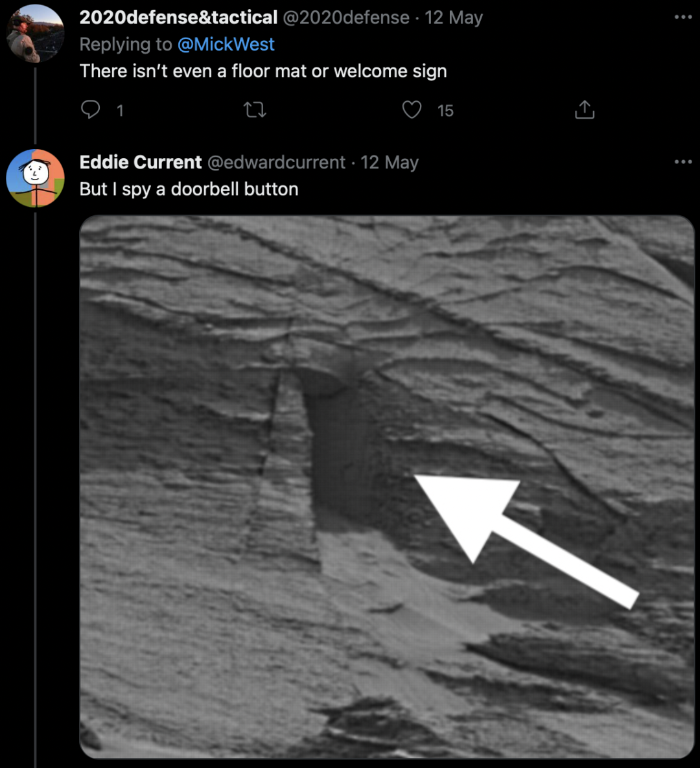Open Eddie Current's 12 May timestamp
This screenshot has width=700, height=768.
390,162
